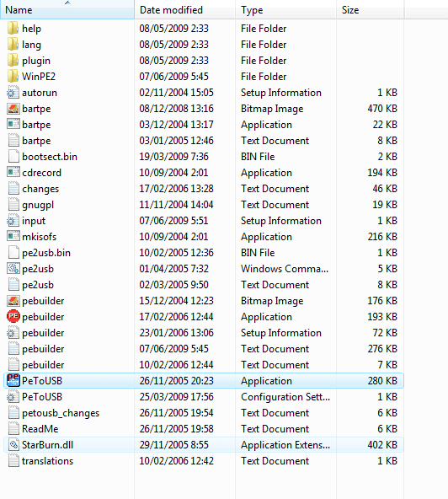Click the mkisofs application icon
Viewport: 448px width, 499px height.
(x=13, y=237)
